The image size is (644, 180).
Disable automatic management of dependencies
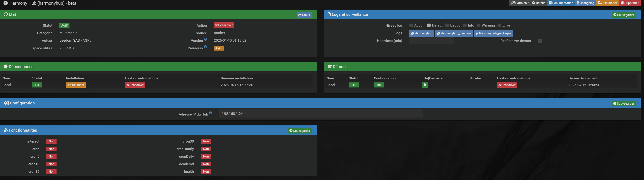pyautogui.click(x=135, y=85)
